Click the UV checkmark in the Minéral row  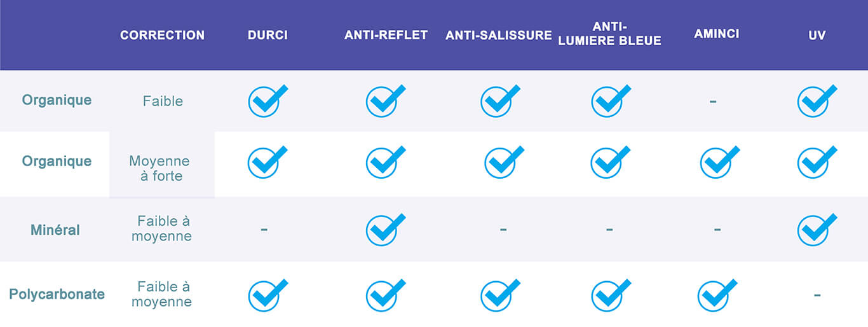point(817,230)
